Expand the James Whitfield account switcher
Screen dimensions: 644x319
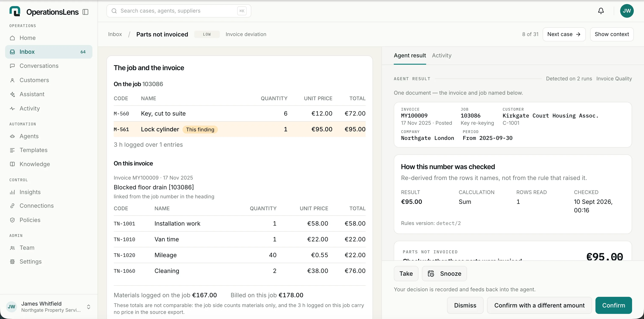[49, 306]
